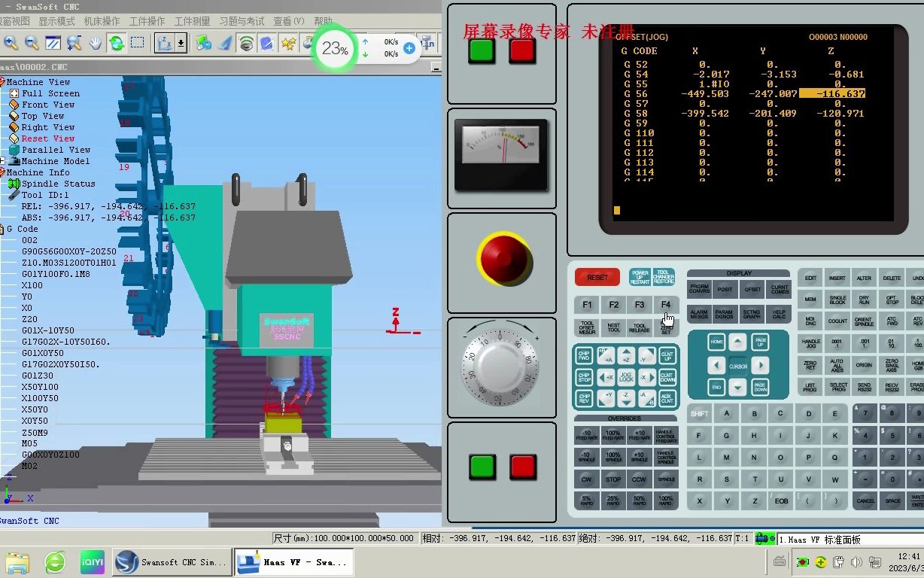Screen dimensions: 924x578
Task: Open the 习题与考试 menu
Action: pos(242,21)
